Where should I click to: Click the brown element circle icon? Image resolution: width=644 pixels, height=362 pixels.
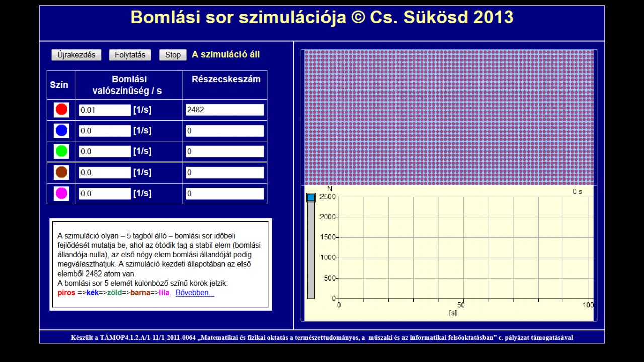(x=61, y=172)
